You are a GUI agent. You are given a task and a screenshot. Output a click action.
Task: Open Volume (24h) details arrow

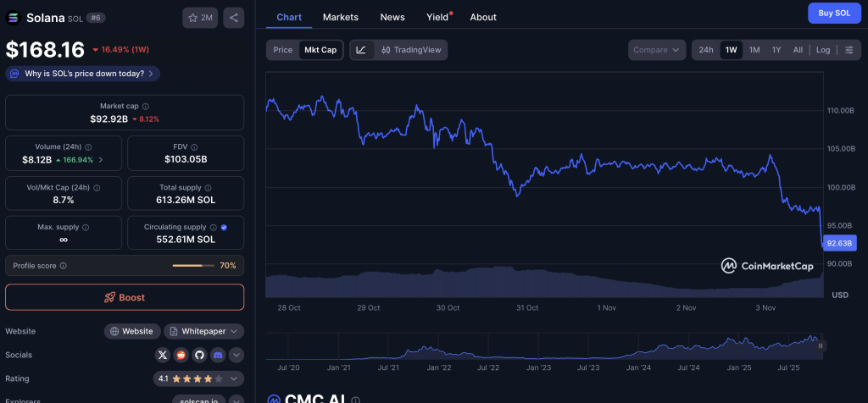101,160
